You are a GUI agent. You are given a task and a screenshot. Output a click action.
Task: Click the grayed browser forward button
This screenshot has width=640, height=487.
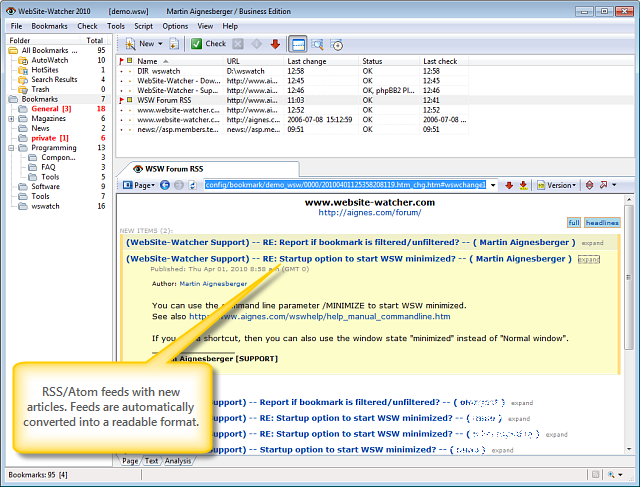pos(179,185)
